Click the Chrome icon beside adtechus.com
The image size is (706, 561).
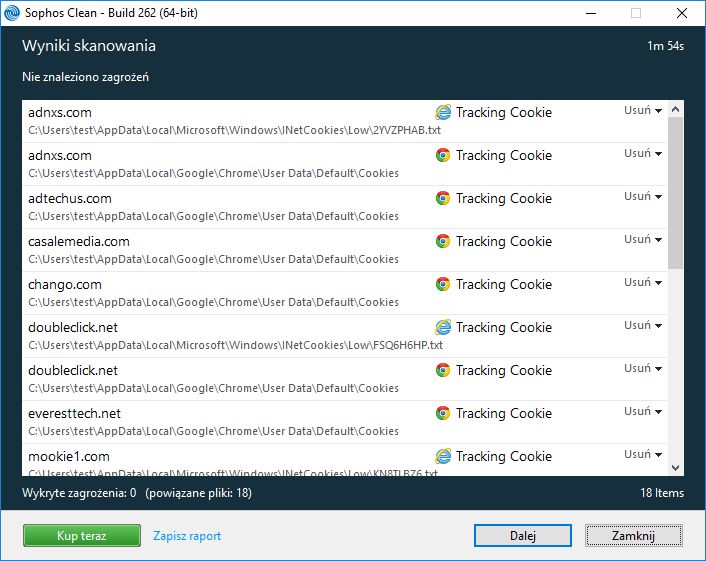[x=443, y=198]
